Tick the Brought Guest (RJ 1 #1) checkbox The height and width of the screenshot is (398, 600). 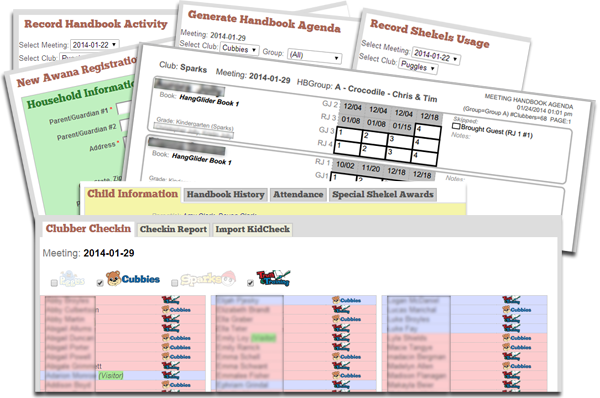click(x=456, y=126)
